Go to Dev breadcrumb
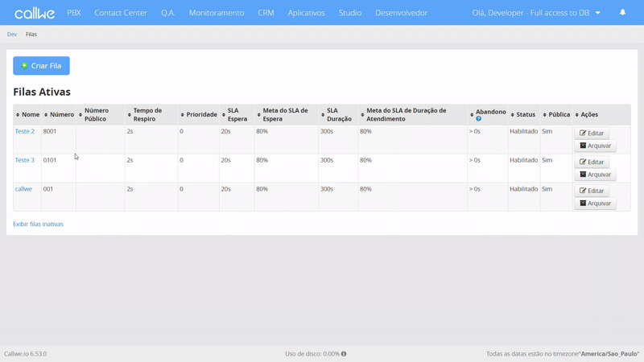This screenshot has width=644, height=362. 12,34
